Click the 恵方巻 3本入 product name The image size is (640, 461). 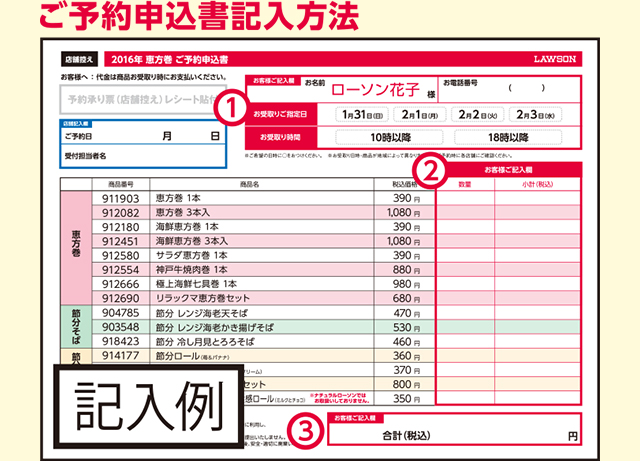183,213
